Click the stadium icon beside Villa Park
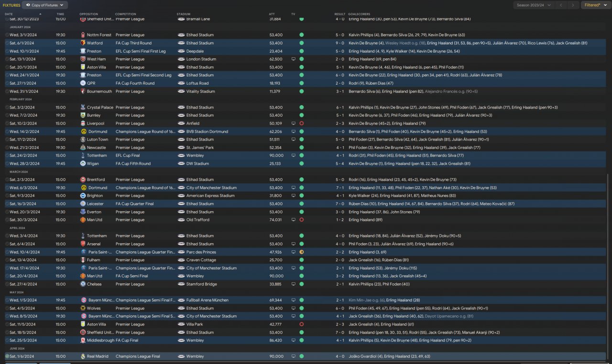This screenshot has width=612, height=364. (x=181, y=324)
